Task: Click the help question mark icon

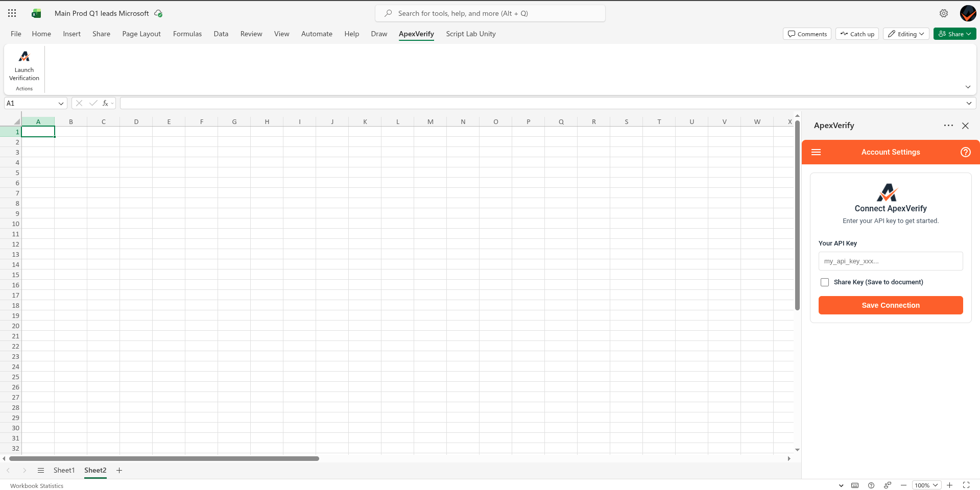Action: tap(965, 152)
